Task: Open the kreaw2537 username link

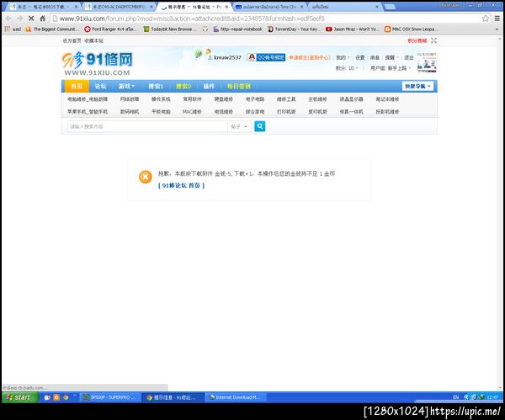Action: point(227,57)
